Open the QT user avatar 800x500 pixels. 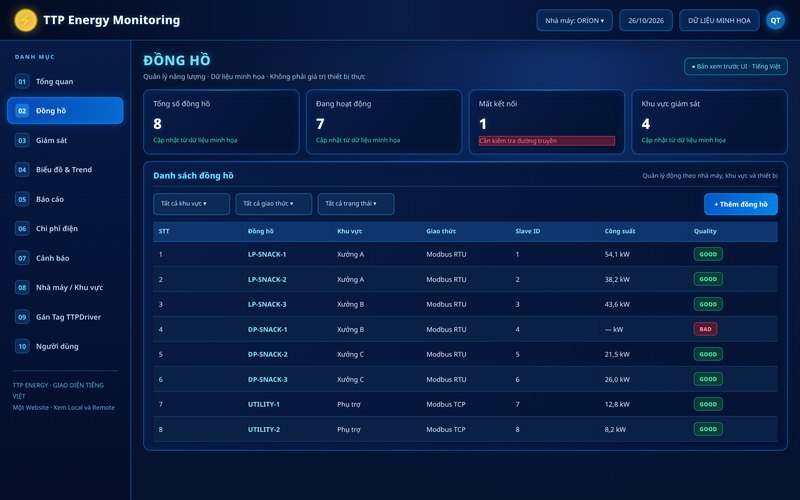point(775,20)
